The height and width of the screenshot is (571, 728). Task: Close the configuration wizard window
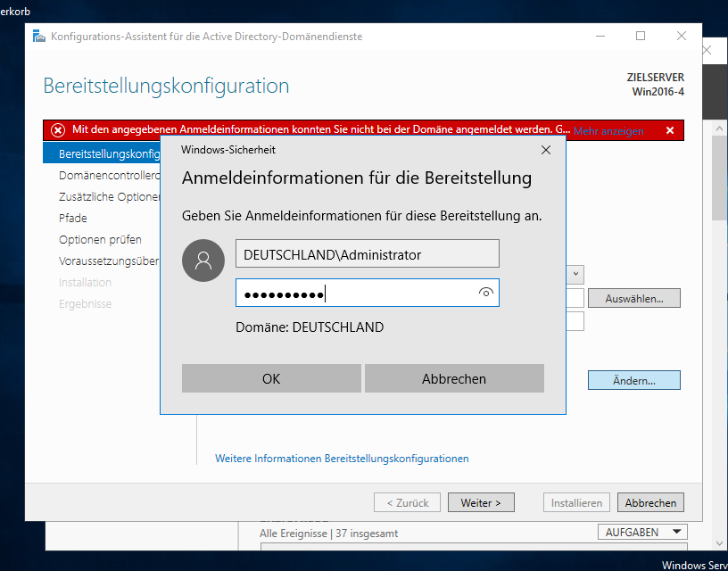[681, 36]
